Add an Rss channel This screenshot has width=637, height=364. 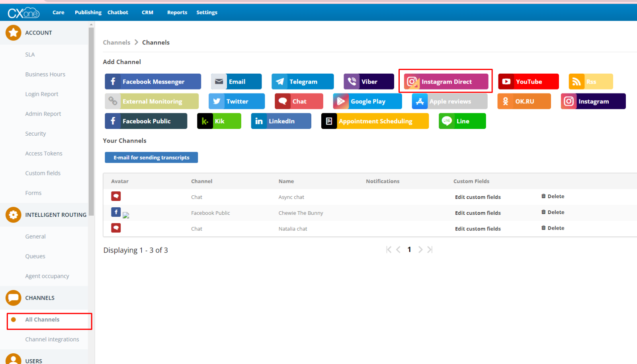590,82
